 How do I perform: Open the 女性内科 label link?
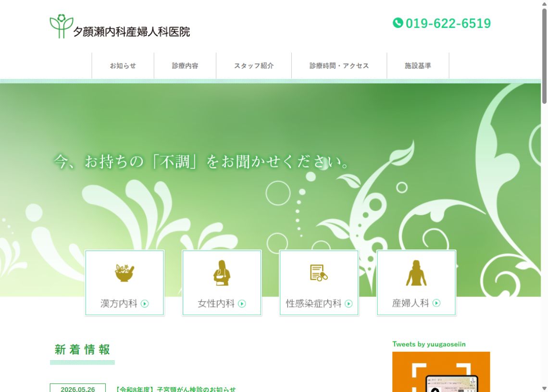pos(216,304)
